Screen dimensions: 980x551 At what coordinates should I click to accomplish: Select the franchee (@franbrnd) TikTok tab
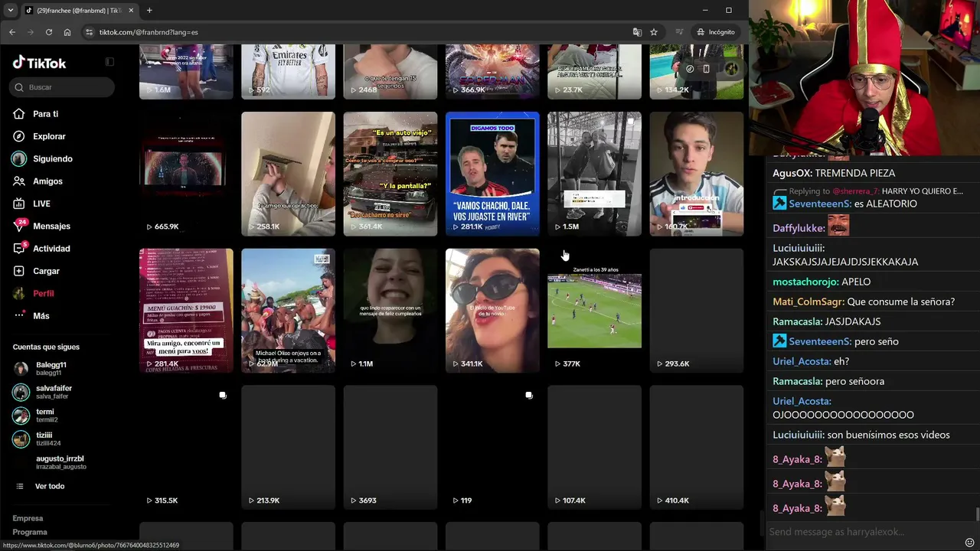point(80,11)
